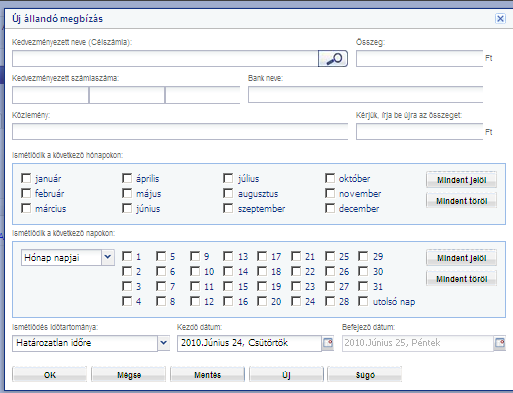
Task: Open the Befejező dátum calendar icon
Action: point(500,343)
